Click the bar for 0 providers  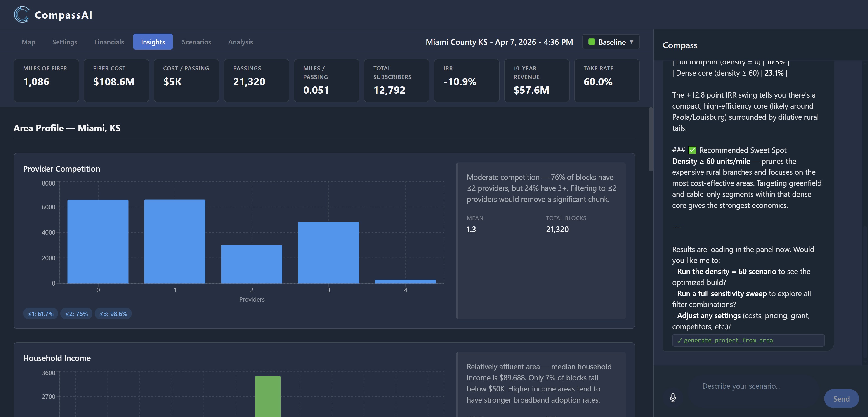[x=98, y=242]
